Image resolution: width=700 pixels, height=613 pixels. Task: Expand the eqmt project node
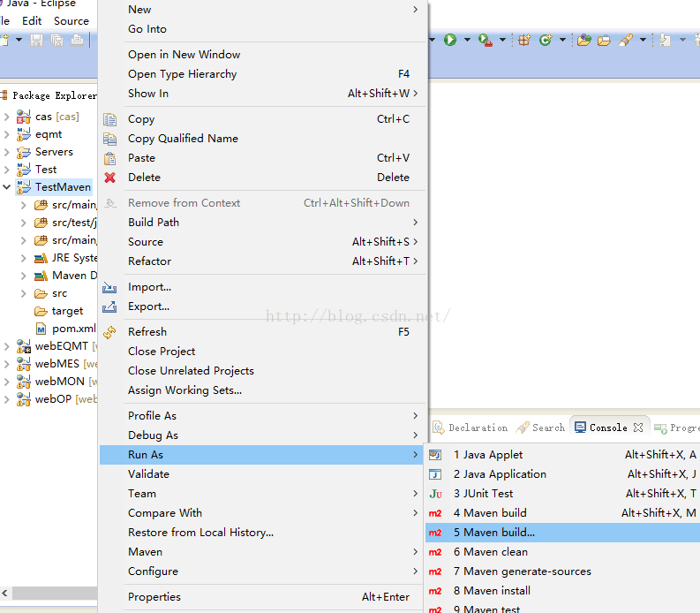(7, 134)
